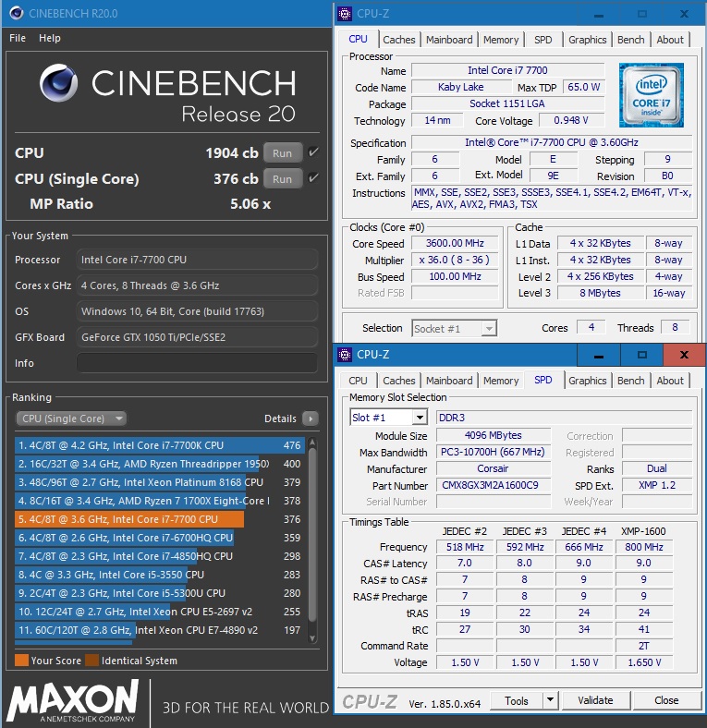Screen dimensions: 707x728
Task: Switch to Bench tab in lower CPU-Z
Action: pyautogui.click(x=630, y=381)
